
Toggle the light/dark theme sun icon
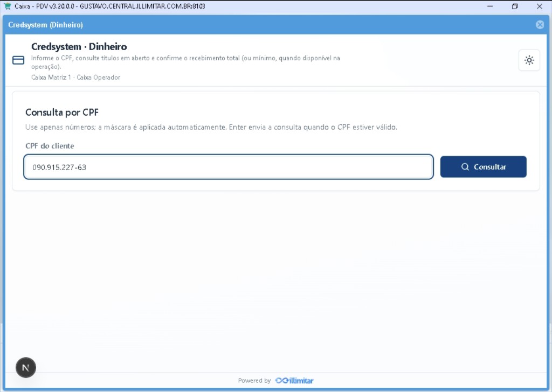point(529,60)
